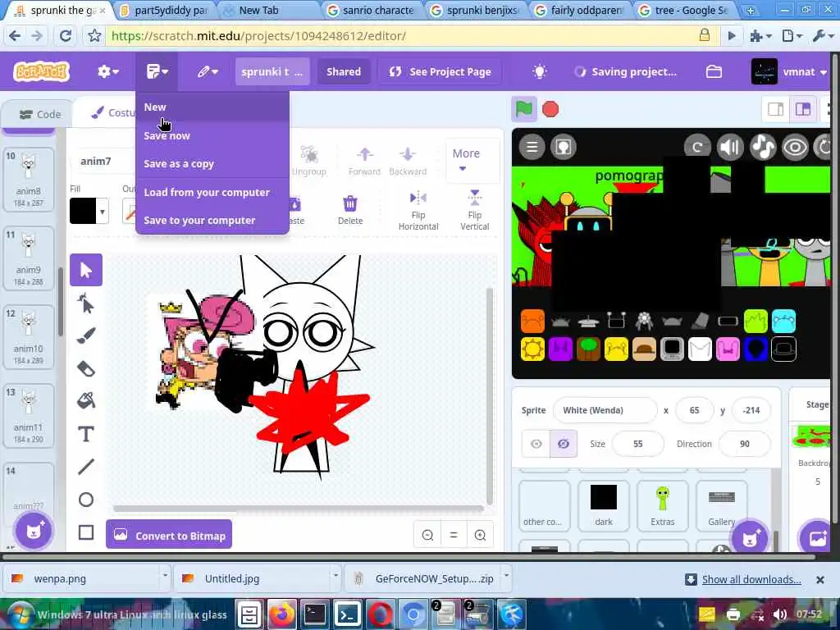Click the sprite Size field
Viewport: 840px width, 630px height.
(x=637, y=444)
